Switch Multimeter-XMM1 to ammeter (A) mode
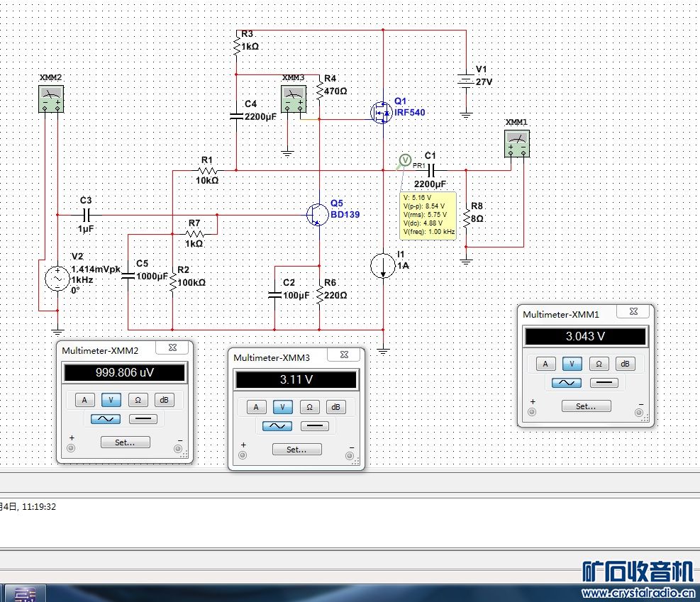 (x=545, y=364)
